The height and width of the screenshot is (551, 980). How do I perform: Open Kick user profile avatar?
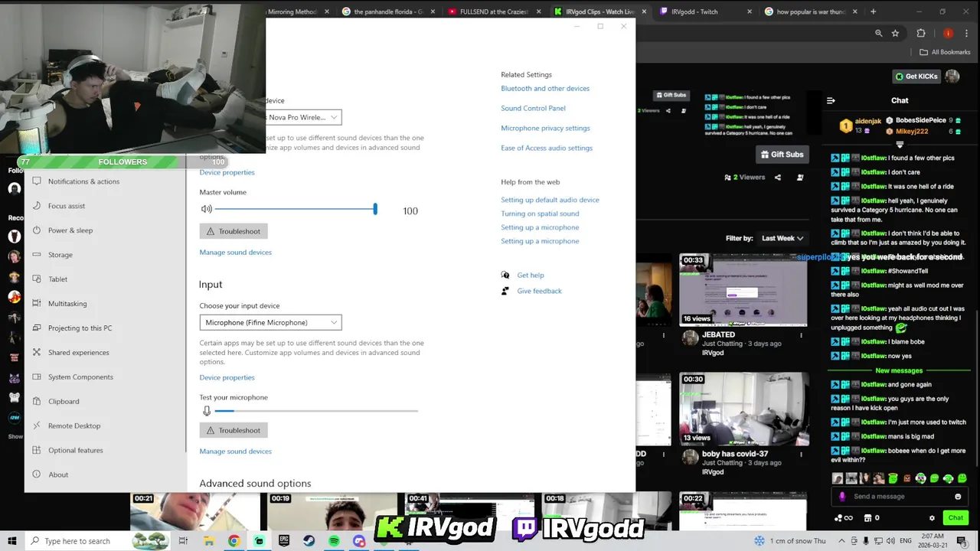pos(952,77)
